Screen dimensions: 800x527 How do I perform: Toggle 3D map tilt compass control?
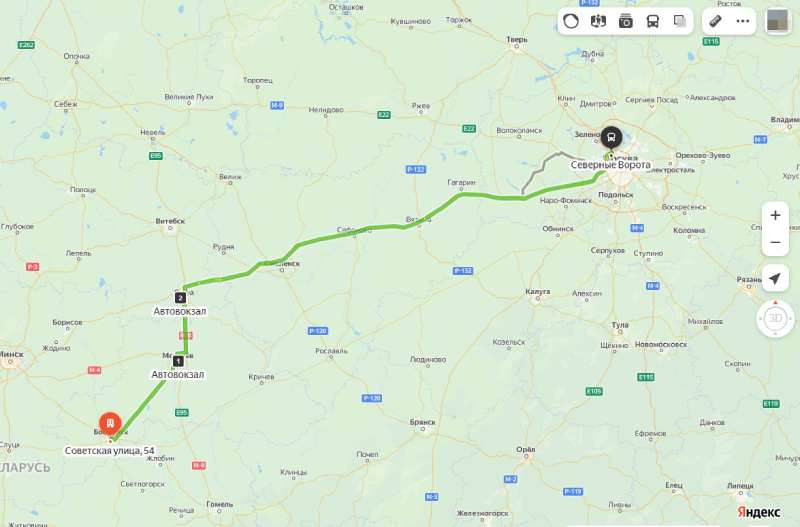[x=775, y=318]
